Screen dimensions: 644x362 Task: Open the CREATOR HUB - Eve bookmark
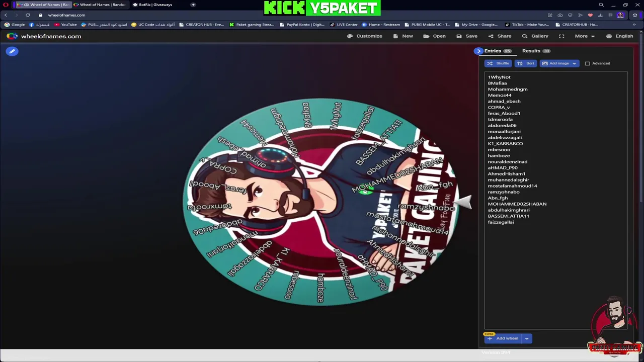click(201, 25)
